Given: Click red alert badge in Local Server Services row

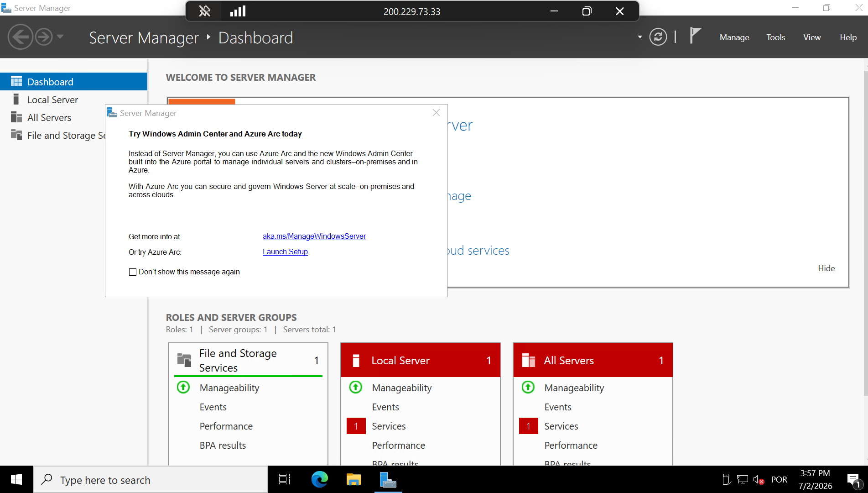Looking at the screenshot, I should (x=356, y=426).
